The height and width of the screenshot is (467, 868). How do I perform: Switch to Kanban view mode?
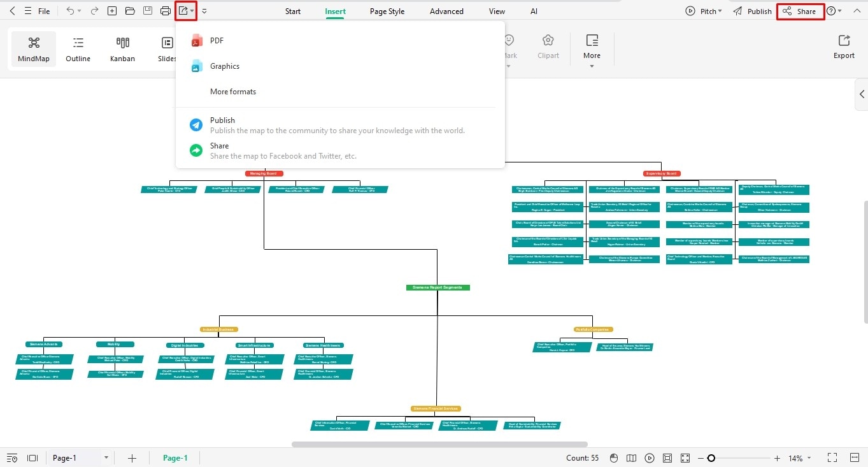click(122, 50)
